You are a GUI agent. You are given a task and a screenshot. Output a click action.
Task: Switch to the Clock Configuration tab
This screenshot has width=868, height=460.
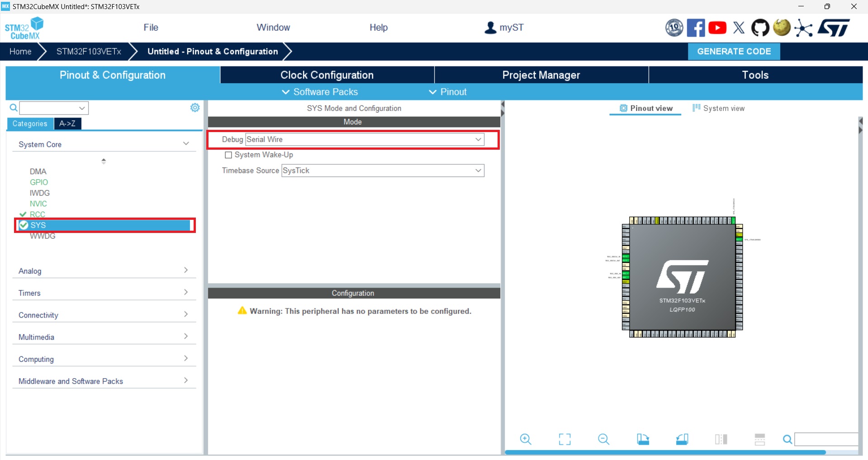click(327, 75)
